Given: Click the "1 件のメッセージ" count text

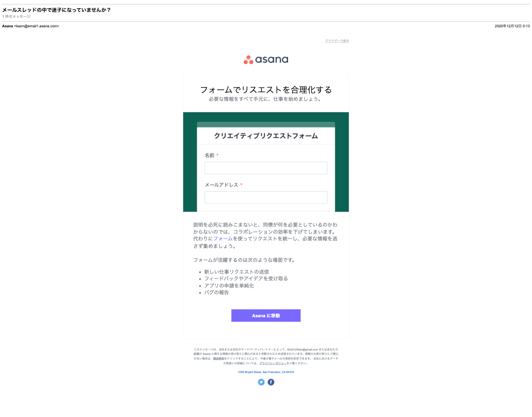Looking at the screenshot, I should click(x=16, y=17).
